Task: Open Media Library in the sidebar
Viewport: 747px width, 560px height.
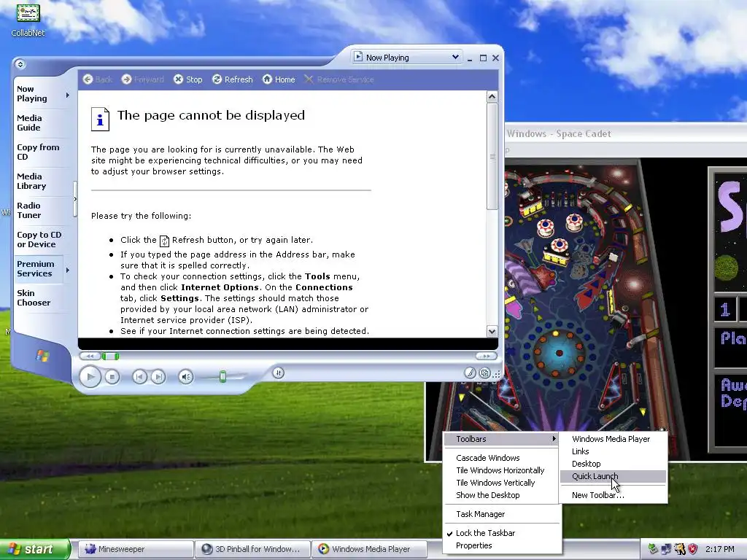Action: (31, 181)
